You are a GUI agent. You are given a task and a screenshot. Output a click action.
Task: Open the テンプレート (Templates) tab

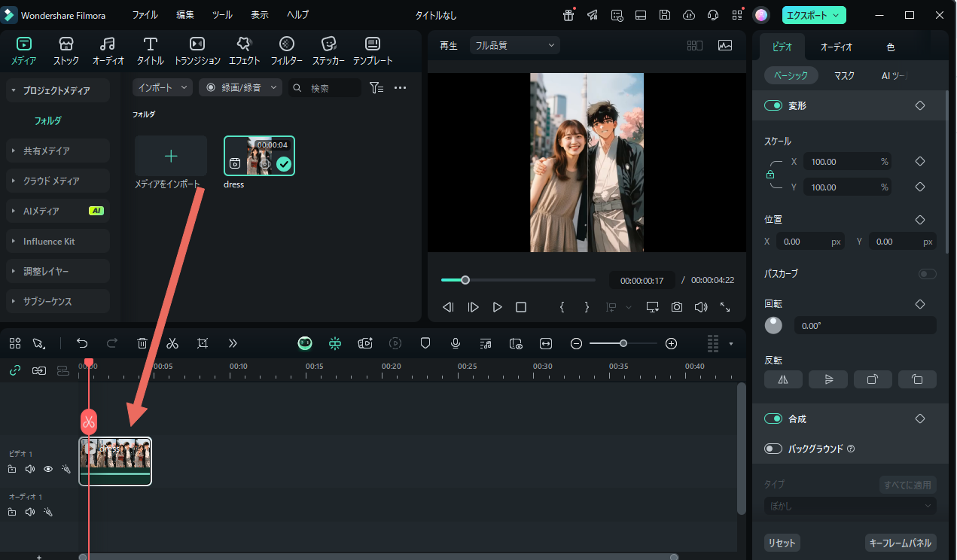pyautogui.click(x=373, y=51)
